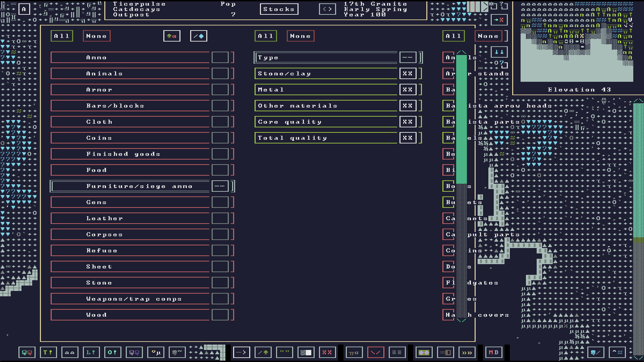
Task: Click None above the subcategory column
Action: point(300,36)
